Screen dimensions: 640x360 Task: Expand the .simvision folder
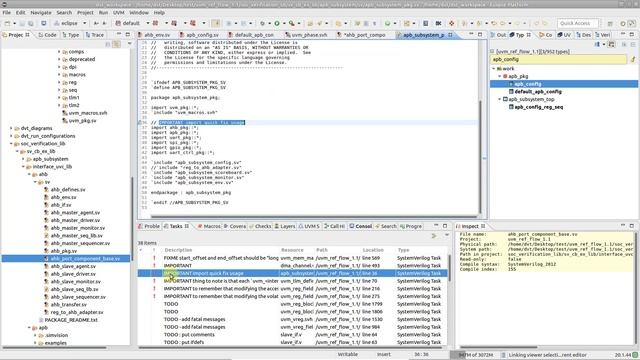(35, 335)
